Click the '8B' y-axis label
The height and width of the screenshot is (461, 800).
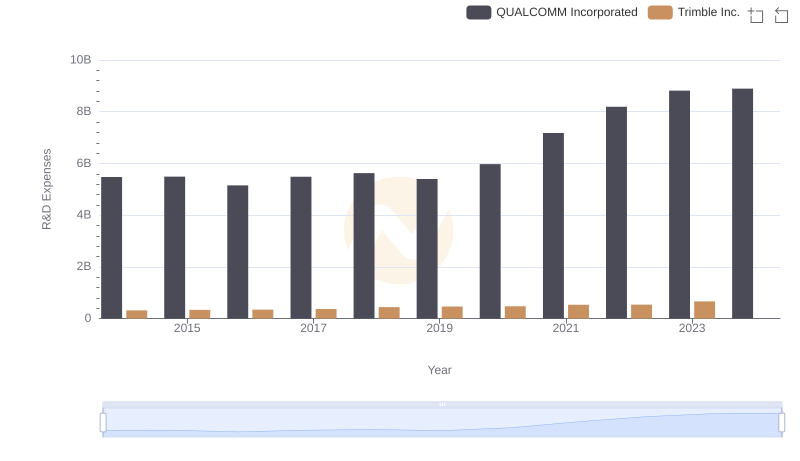(84, 111)
